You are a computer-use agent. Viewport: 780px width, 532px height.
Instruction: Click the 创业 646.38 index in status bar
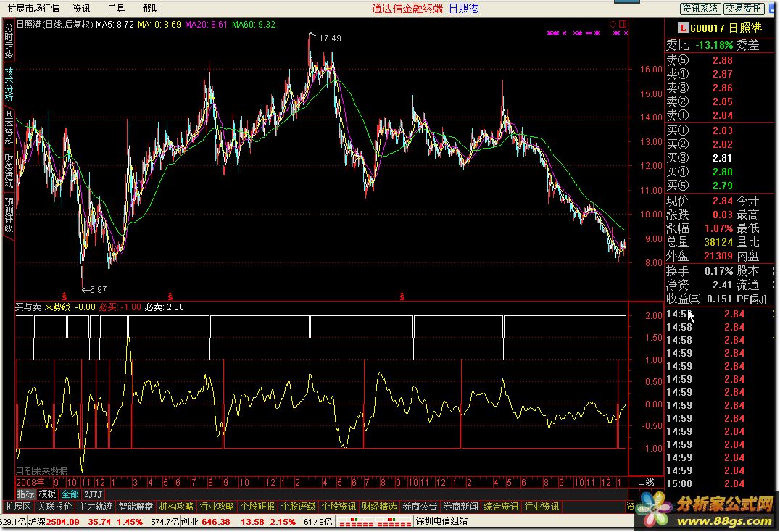point(205,522)
